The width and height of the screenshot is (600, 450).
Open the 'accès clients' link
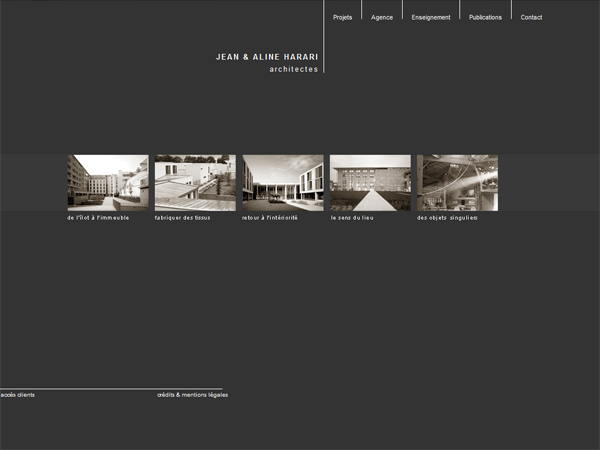pos(18,395)
